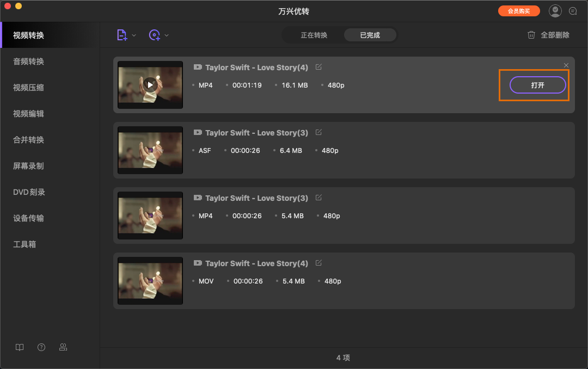Click the 6.4 MB file size
Screen dimensions: 588x369
[291, 150]
